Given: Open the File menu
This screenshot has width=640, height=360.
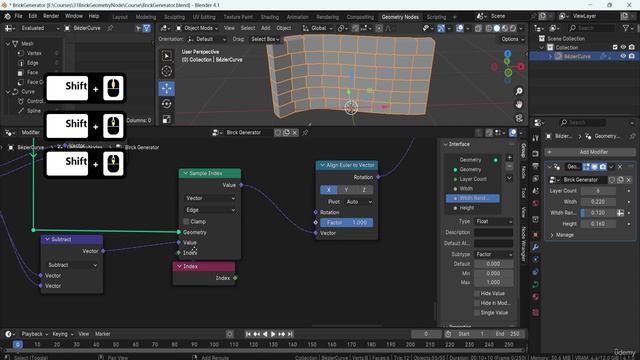Looking at the screenshot, I should (18, 16).
